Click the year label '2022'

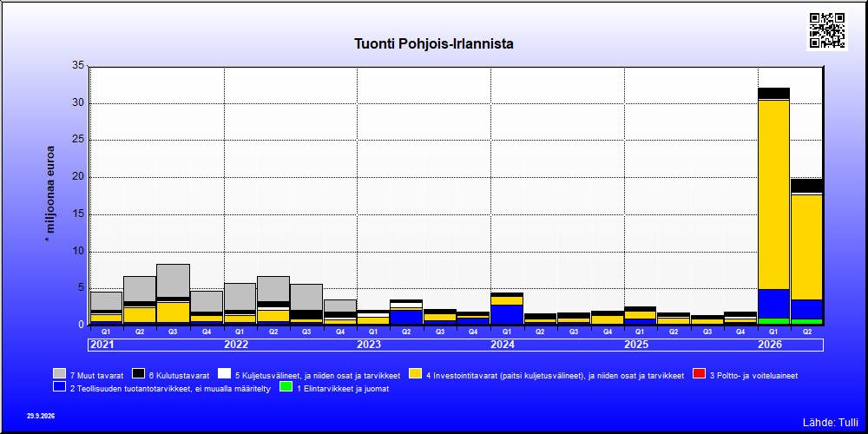(x=236, y=345)
